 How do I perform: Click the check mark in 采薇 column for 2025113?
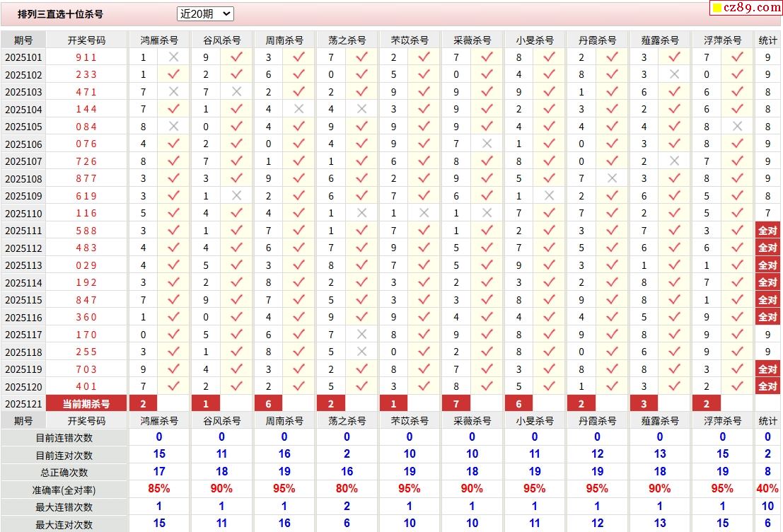[487, 265]
